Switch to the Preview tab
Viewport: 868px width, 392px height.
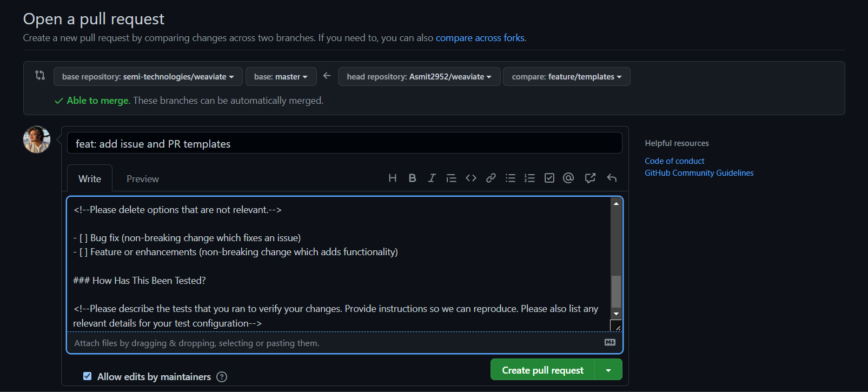pyautogui.click(x=142, y=179)
